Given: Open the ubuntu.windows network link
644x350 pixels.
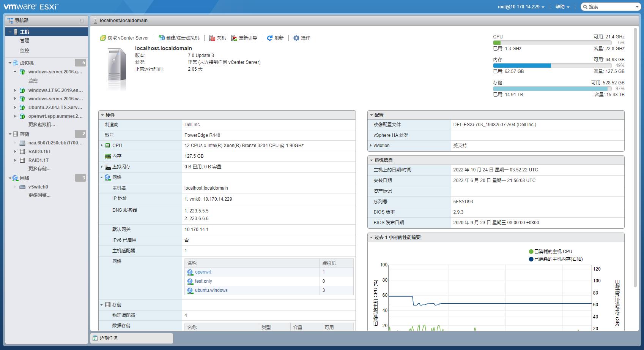Looking at the screenshot, I should coord(211,290).
